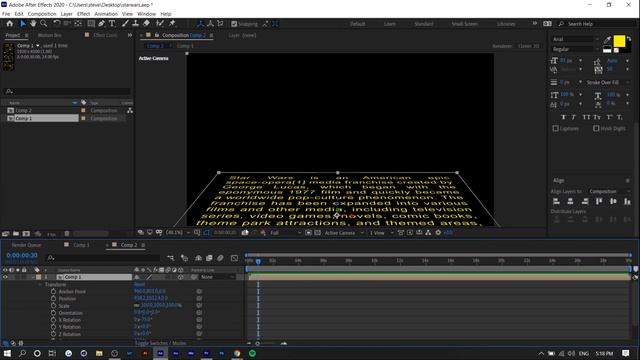Viewport: 640px width, 360px height.
Task: Select the Rectangle shape tool
Action: [x=91, y=24]
